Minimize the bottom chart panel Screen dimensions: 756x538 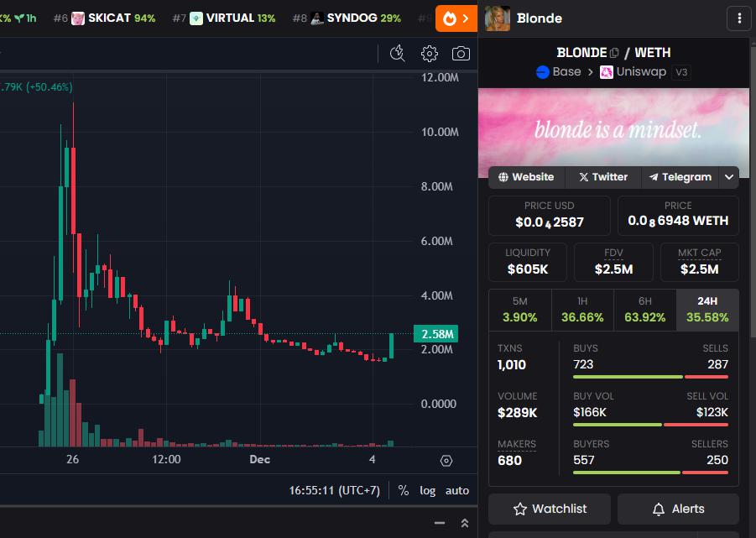point(439,523)
